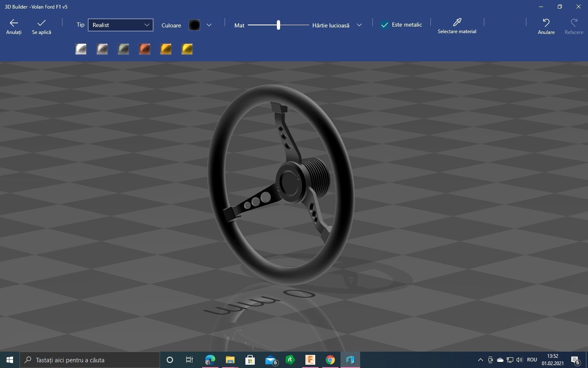Click the steering wheel 3D model

coord(282,184)
